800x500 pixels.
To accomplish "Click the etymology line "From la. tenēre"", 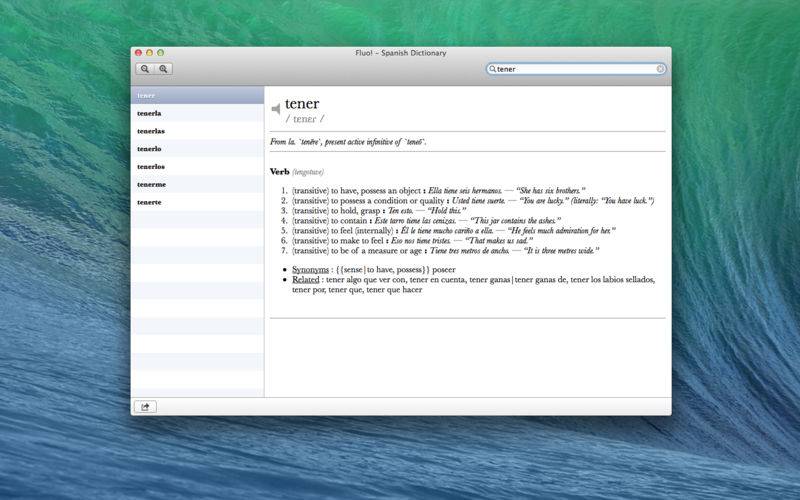I will coord(348,142).
